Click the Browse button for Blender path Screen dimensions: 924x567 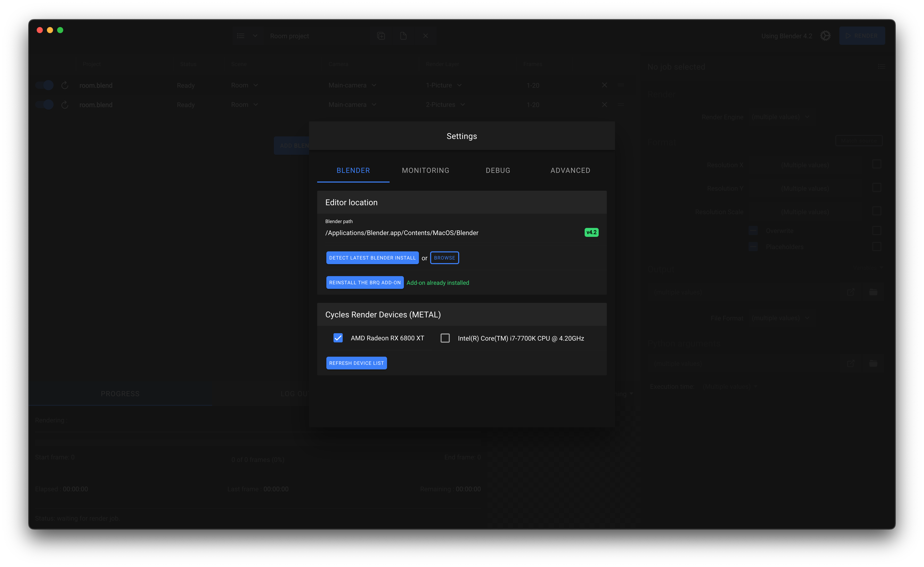click(444, 258)
